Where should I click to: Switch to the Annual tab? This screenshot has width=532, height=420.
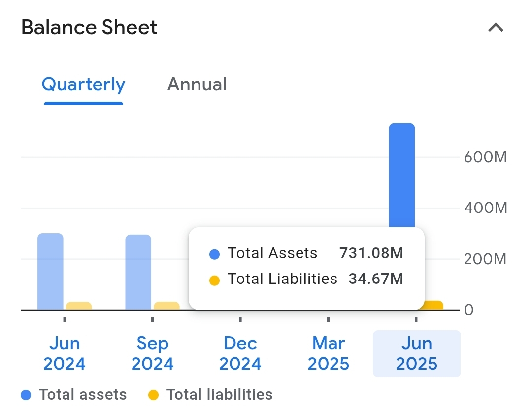click(197, 84)
